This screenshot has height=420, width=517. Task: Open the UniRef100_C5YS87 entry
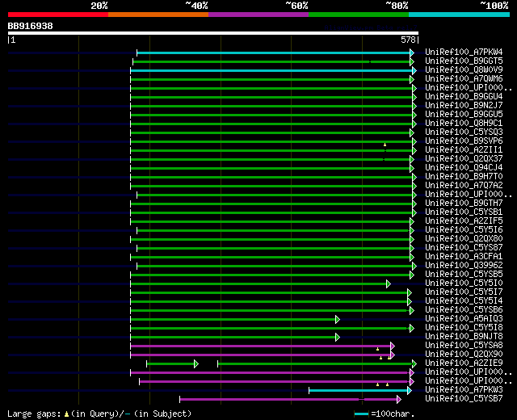[x=464, y=247]
